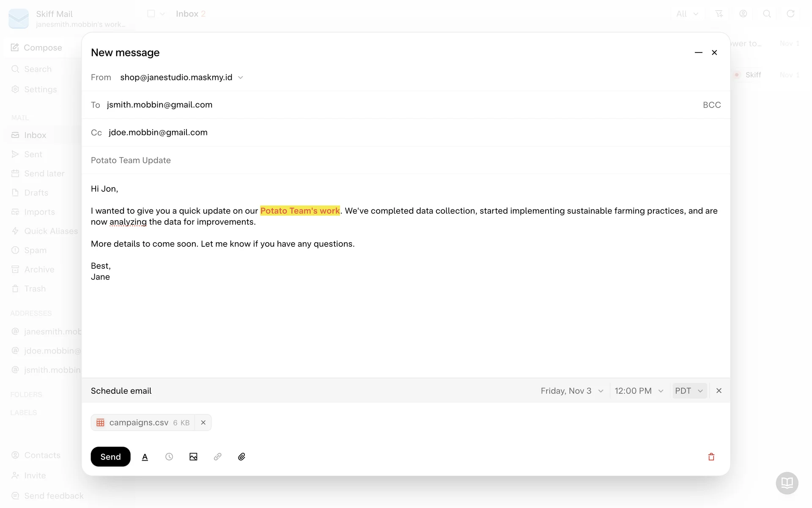Remove the campaigns.csv attachment
Viewport: 812px width, 508px height.
coord(203,422)
